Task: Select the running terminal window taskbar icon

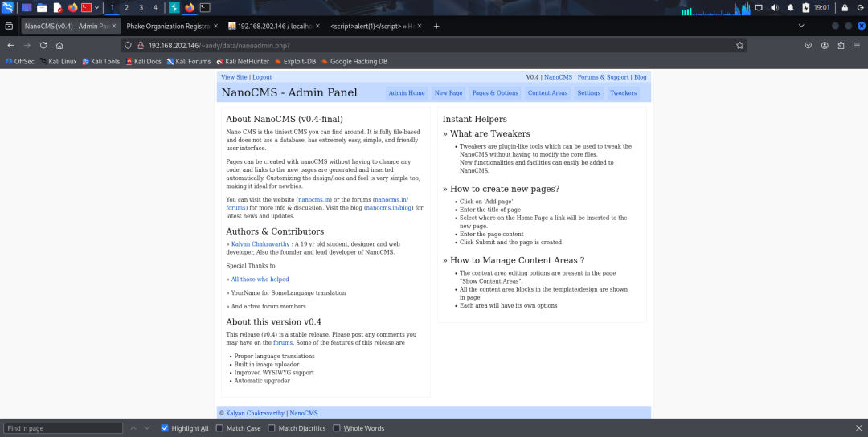Action: point(205,8)
